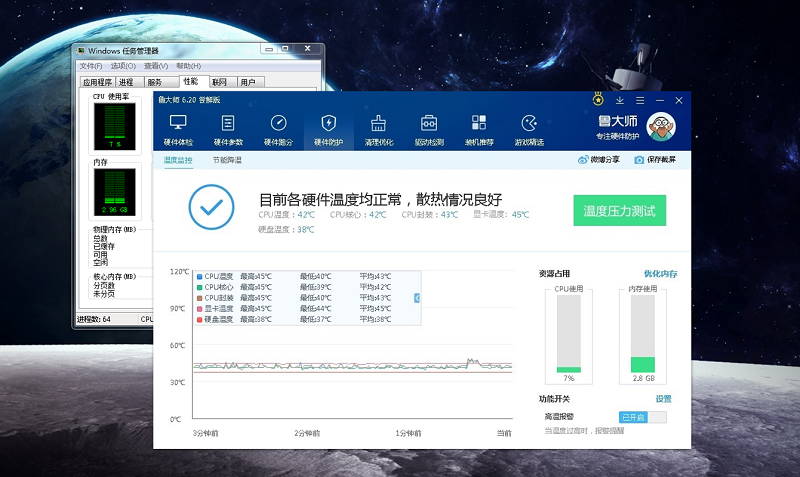
Task: Switch to the 节能降温 tab
Action: click(x=227, y=160)
